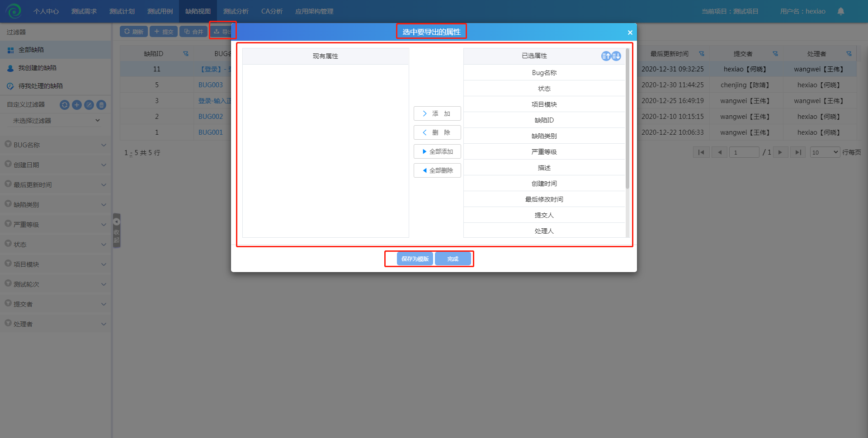Refresh the custom filter list

[65, 105]
